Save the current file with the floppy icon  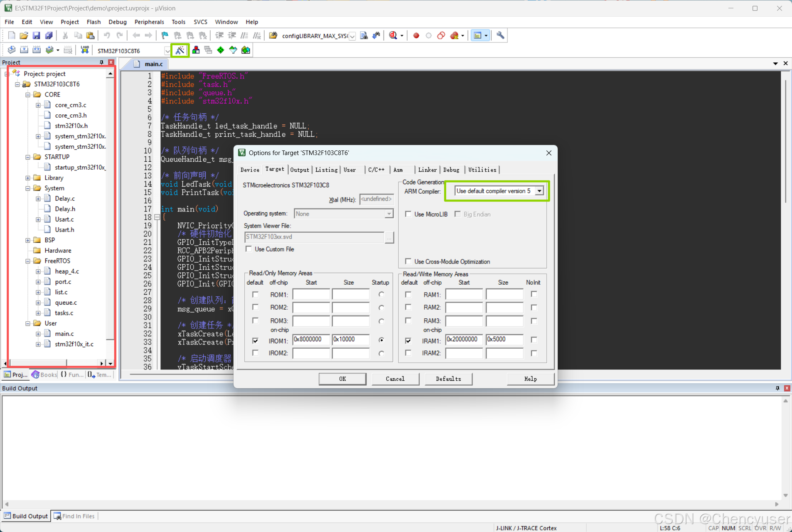pyautogui.click(x=37, y=36)
